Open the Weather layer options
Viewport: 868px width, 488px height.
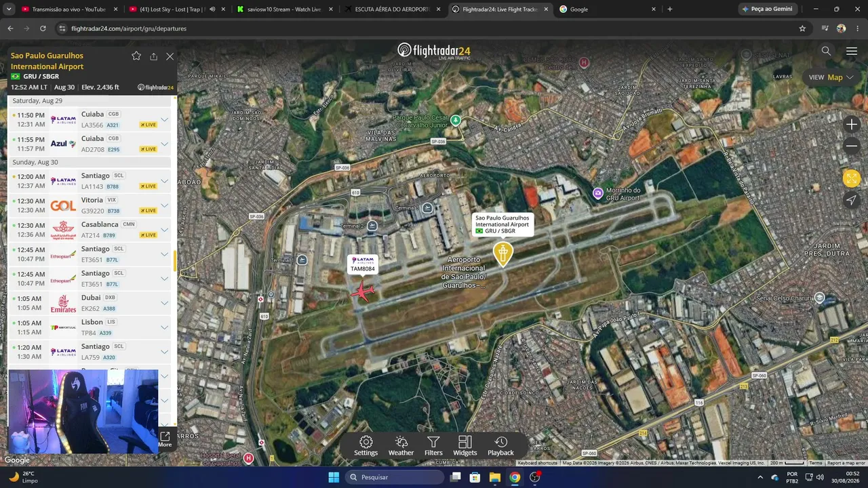pyautogui.click(x=401, y=446)
